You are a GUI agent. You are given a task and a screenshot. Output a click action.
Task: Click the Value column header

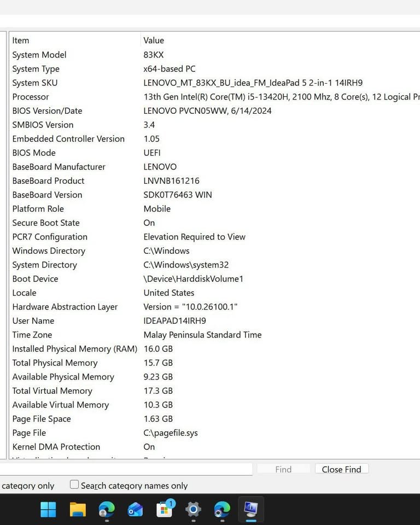154,40
